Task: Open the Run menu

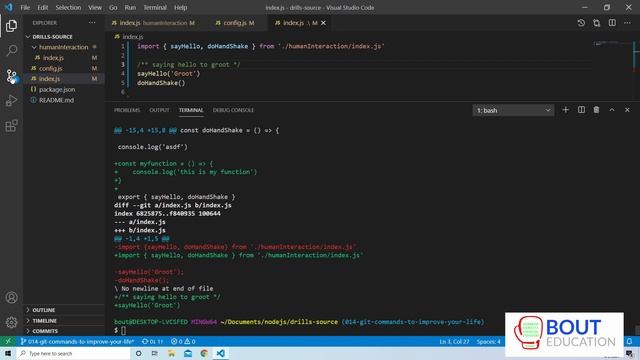Action: 130,7
